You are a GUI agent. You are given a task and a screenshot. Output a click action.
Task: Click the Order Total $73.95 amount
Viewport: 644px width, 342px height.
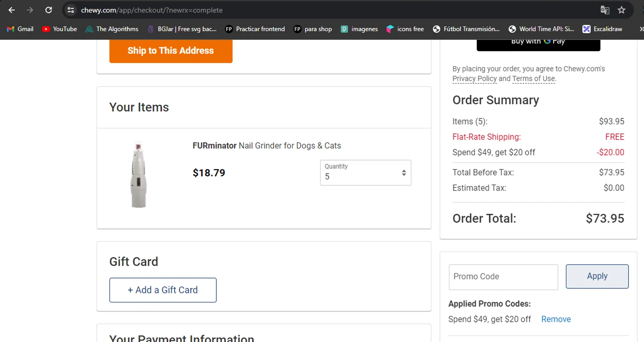[605, 218]
